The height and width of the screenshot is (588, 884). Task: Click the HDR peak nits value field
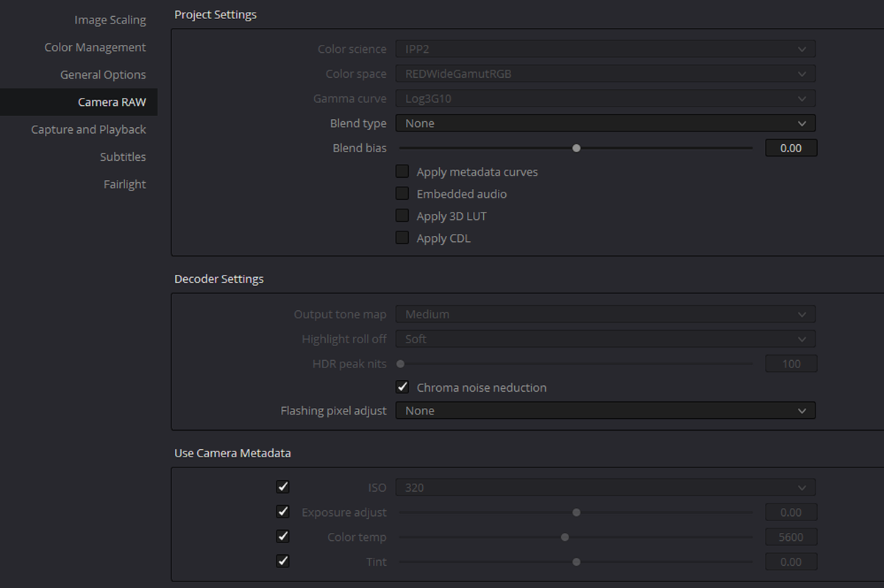point(791,364)
